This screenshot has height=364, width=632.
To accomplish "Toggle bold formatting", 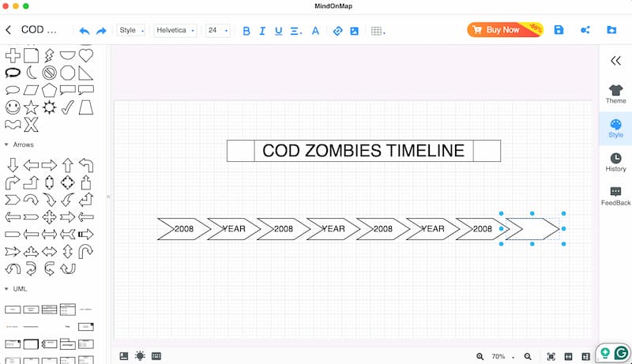I will point(246,31).
